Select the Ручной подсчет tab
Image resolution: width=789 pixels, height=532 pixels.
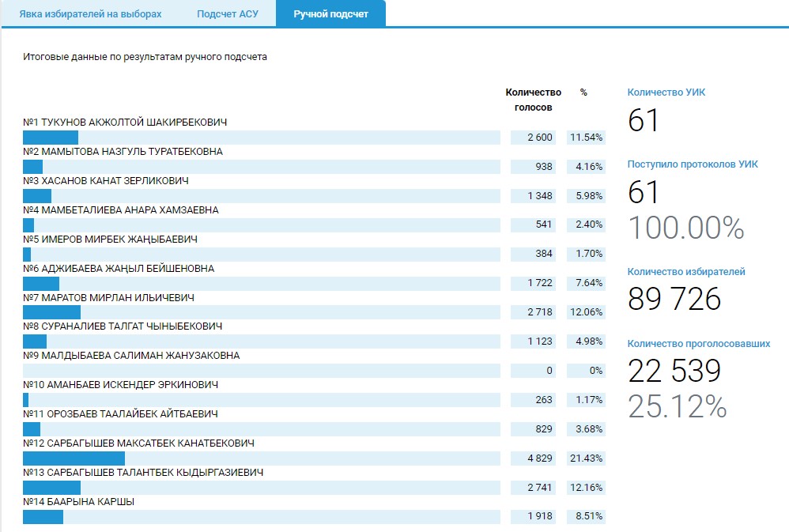coord(330,14)
